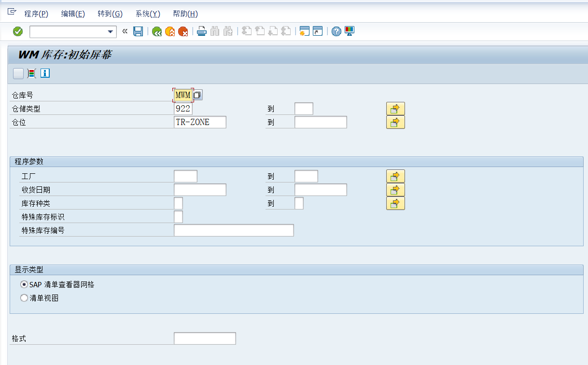Screen dimensions: 588x365
Task: Click the green Enter checkmark icon
Action: click(18, 31)
